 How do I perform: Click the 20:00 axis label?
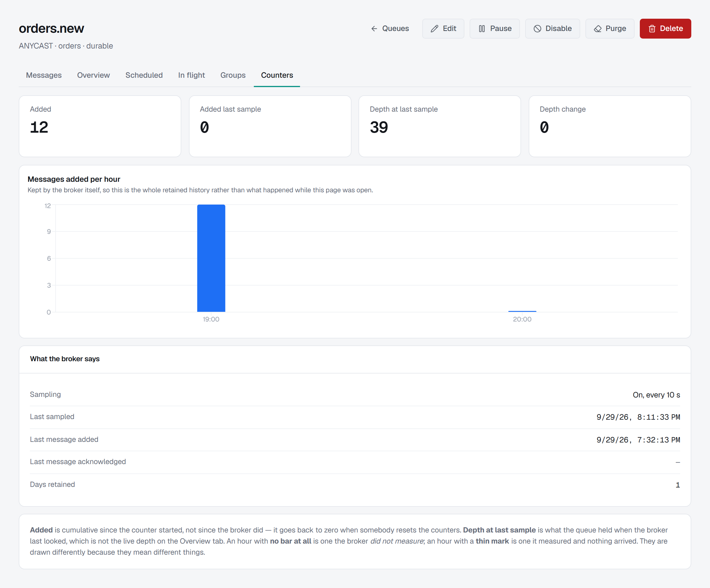522,319
